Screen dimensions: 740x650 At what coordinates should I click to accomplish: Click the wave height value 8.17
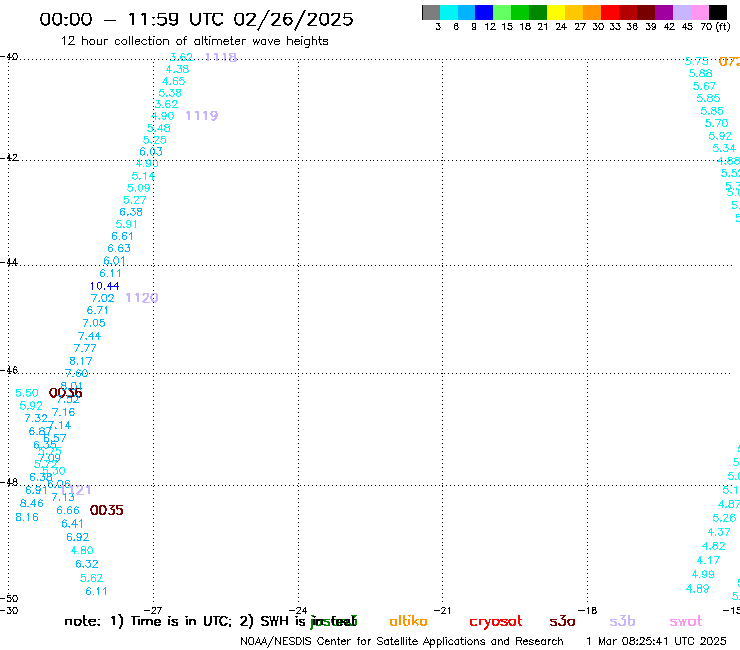[x=81, y=361]
